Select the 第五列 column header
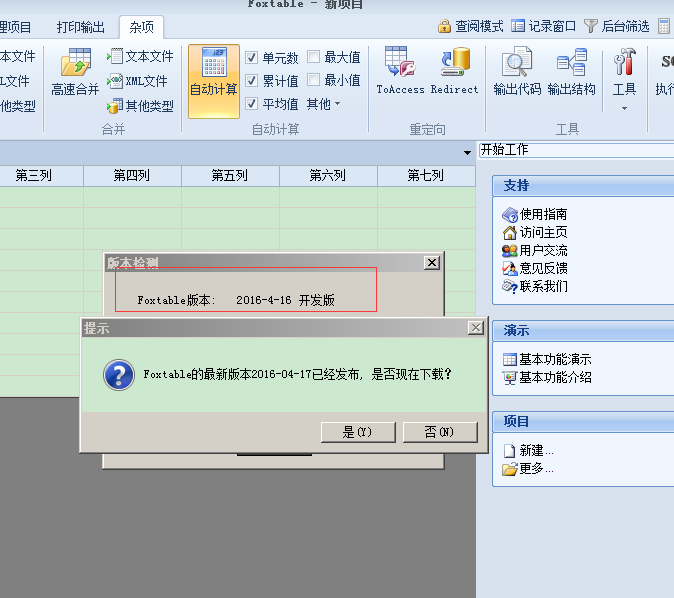The width and height of the screenshot is (674, 598). point(230,175)
